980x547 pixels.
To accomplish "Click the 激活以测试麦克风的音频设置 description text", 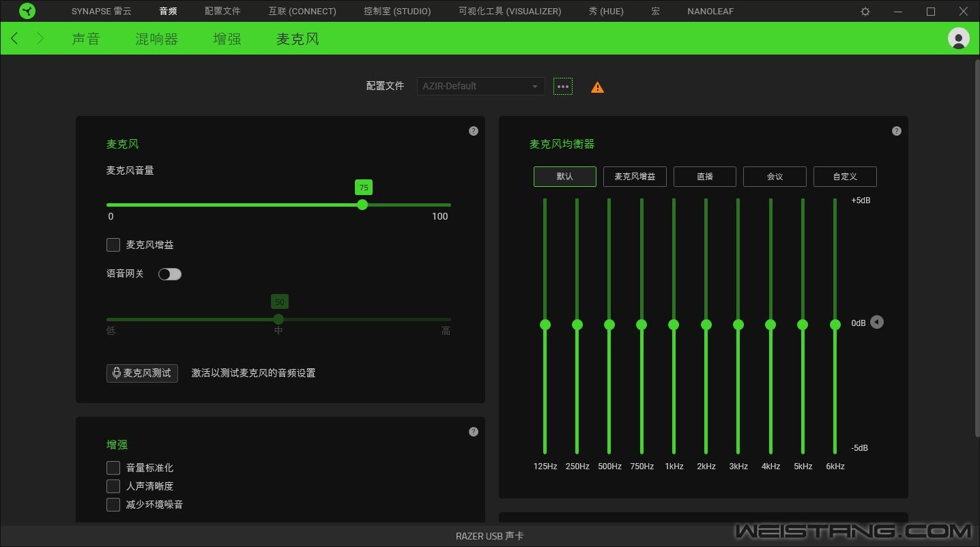I will (253, 373).
